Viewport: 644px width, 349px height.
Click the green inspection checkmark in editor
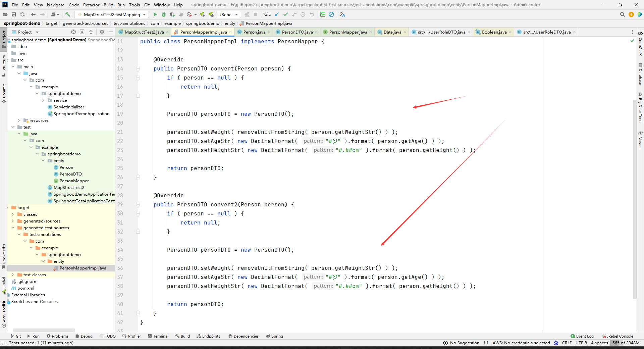(x=632, y=41)
